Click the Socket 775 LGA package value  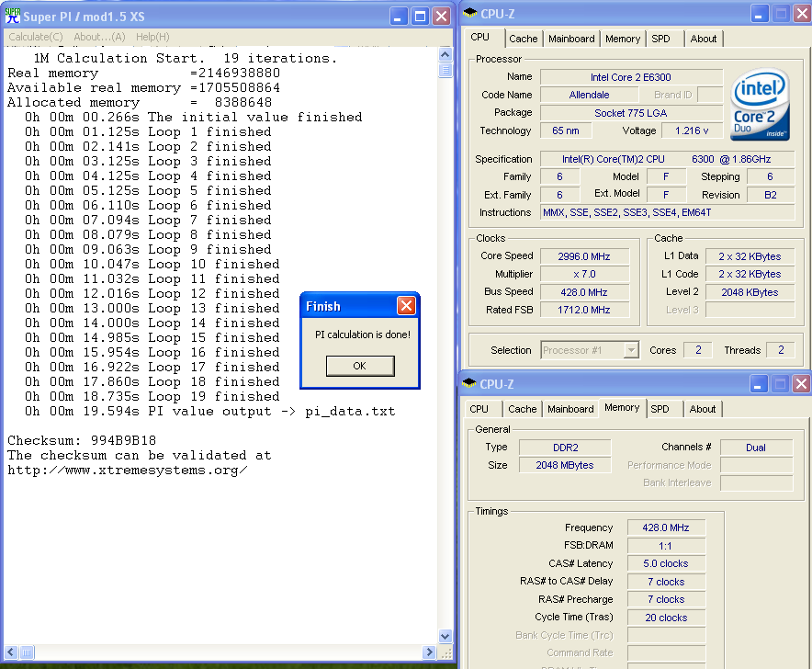pos(631,113)
